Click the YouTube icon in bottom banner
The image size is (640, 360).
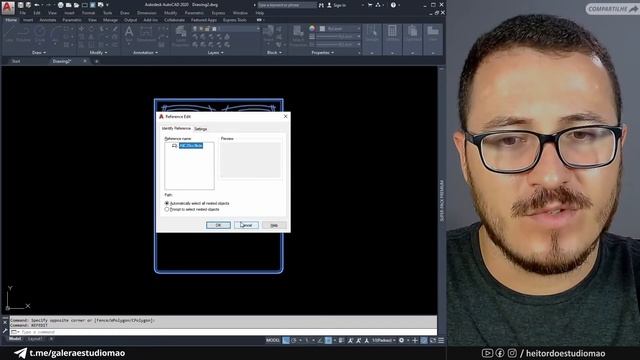pos(487,353)
